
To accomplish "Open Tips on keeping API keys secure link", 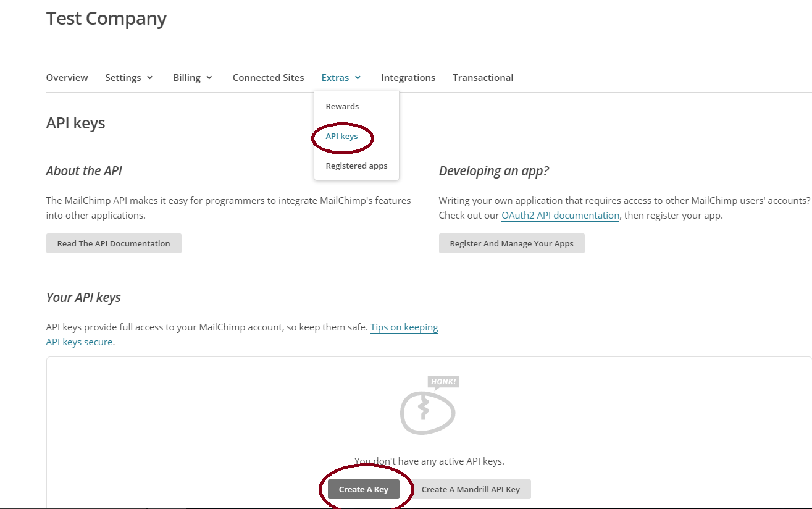I will coord(404,327).
